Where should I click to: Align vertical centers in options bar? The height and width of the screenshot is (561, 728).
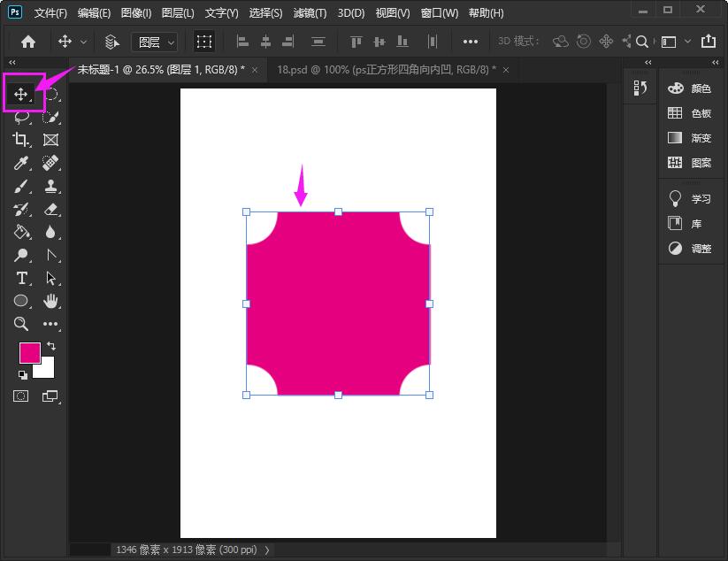click(379, 42)
